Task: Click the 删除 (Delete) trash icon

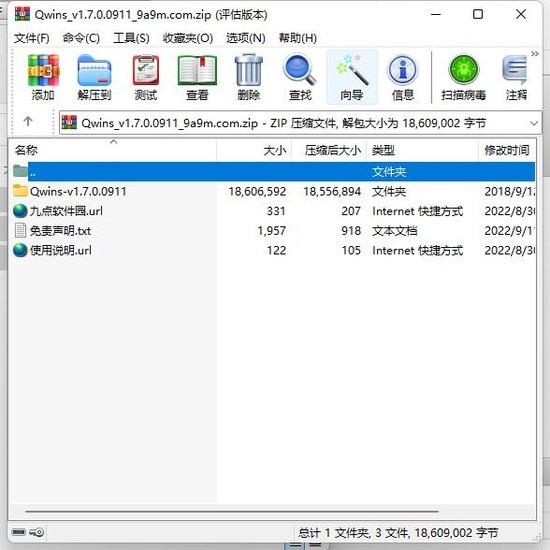Action: coord(249,77)
